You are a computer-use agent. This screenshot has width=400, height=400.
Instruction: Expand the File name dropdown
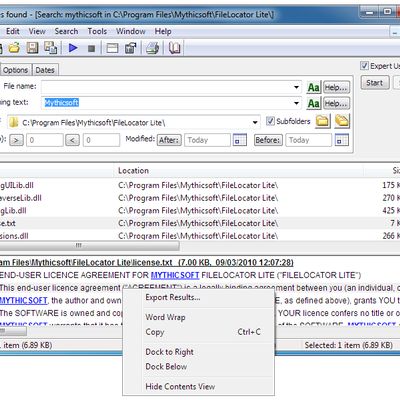click(x=296, y=87)
